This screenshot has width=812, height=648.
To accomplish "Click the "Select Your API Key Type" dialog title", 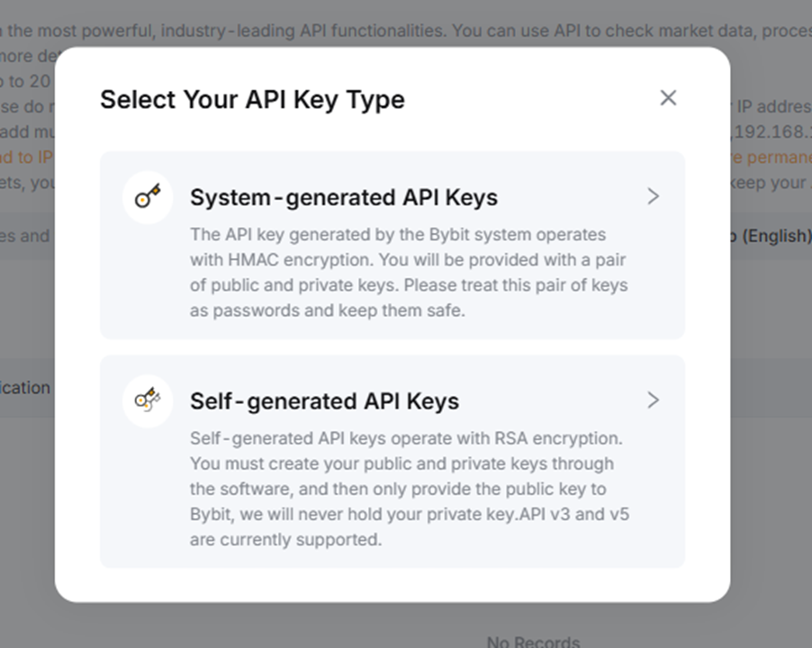I will coord(252,99).
